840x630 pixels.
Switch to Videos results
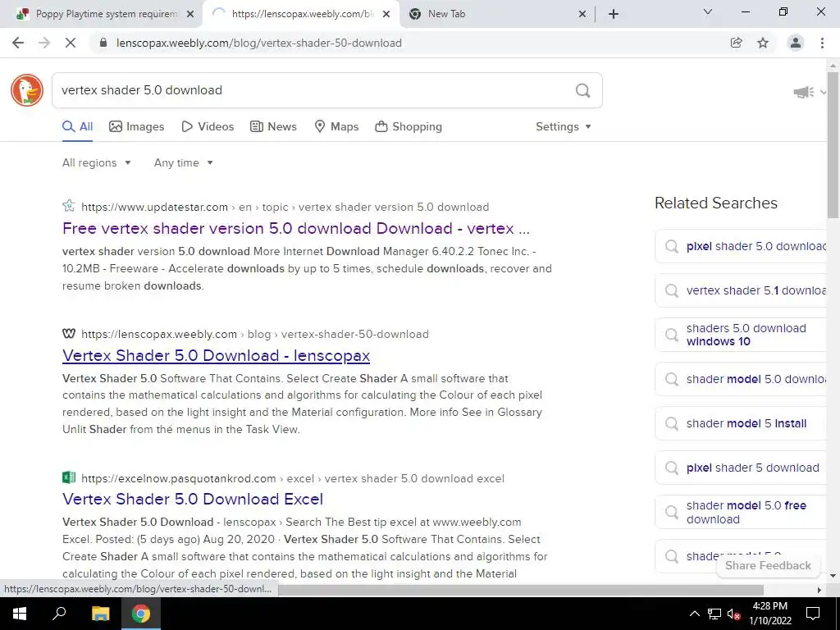coord(208,126)
